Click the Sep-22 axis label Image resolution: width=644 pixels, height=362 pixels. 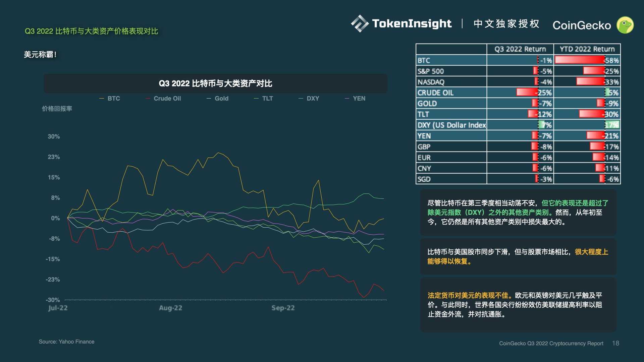[283, 308]
